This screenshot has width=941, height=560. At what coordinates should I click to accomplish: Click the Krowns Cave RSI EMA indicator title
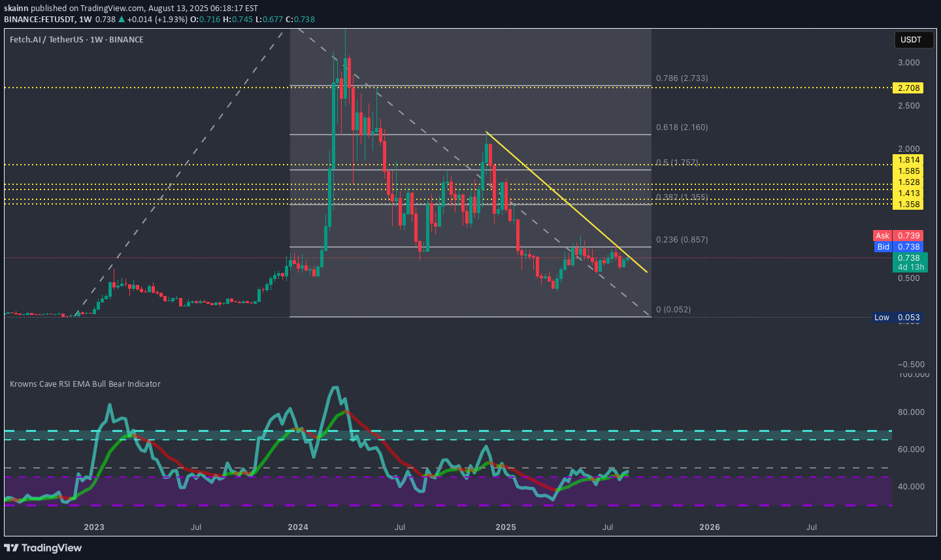(85, 384)
